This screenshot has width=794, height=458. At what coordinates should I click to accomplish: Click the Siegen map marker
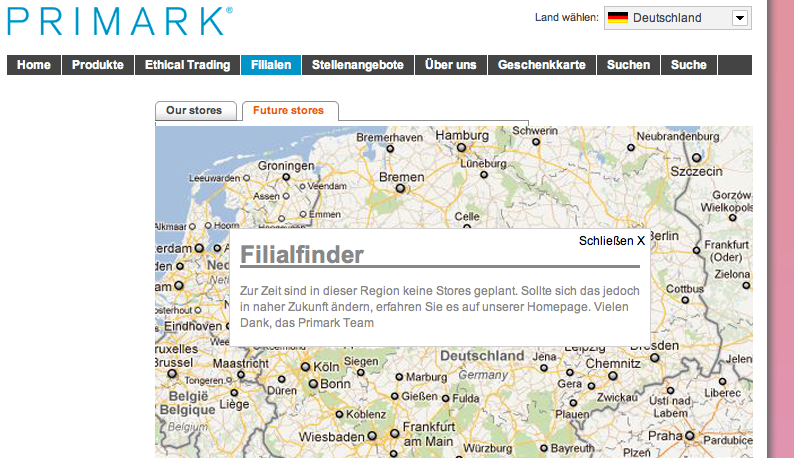tap(361, 372)
